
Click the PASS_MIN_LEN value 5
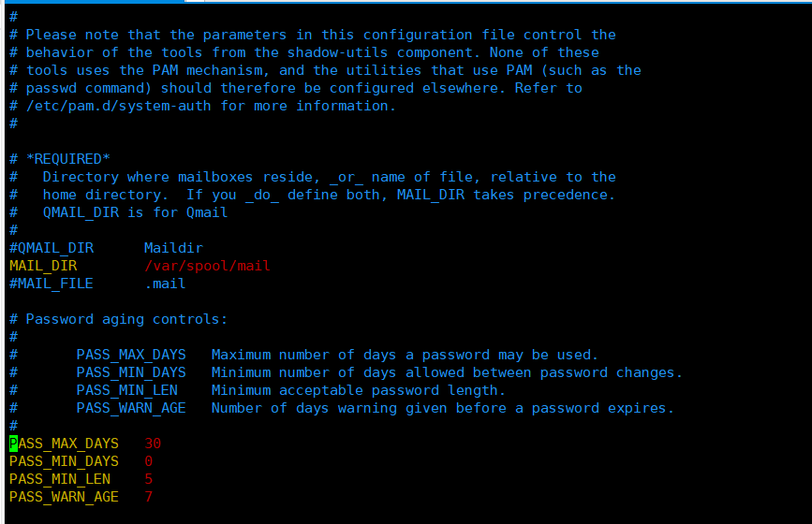click(x=148, y=479)
